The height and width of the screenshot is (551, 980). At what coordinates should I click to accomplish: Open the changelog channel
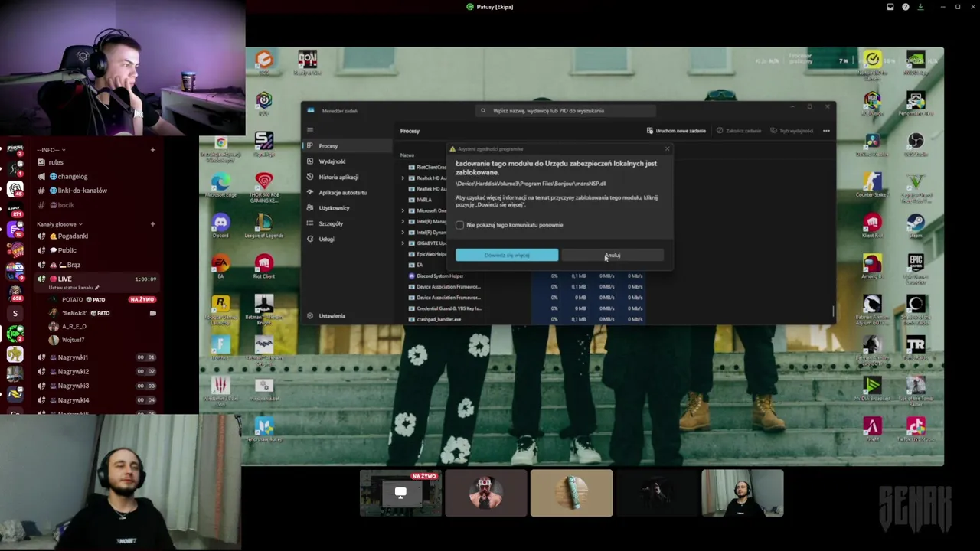point(96,177)
